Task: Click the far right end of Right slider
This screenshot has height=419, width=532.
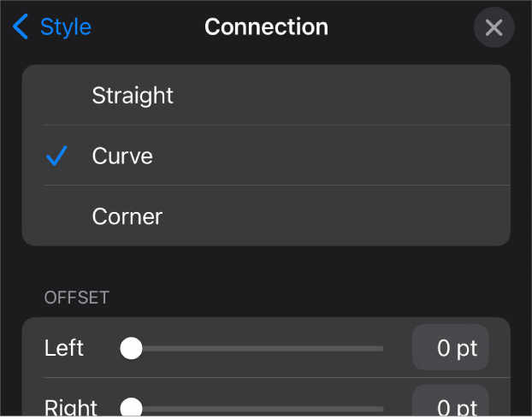Action: [381, 408]
